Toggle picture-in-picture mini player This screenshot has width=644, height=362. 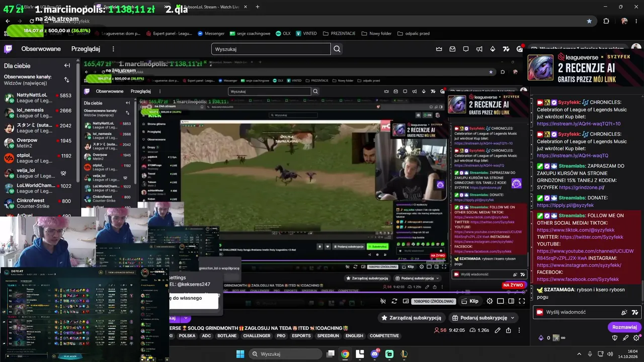point(406,301)
